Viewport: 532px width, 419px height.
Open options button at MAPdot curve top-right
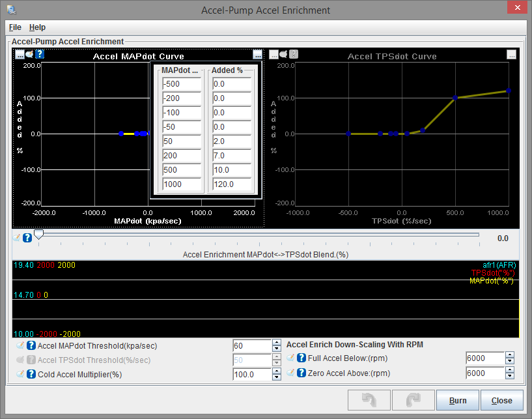[x=258, y=55]
